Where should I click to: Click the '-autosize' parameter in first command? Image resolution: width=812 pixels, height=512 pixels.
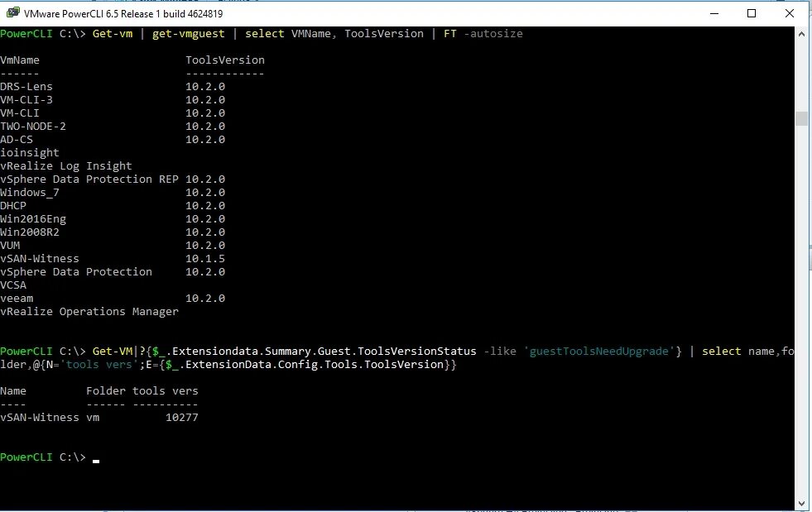493,34
